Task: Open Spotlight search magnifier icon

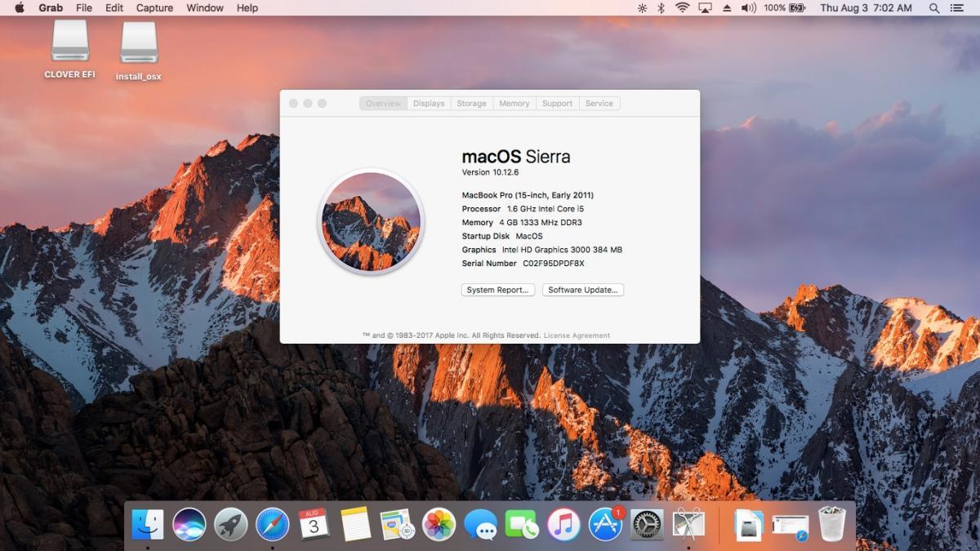Action: 934,8
